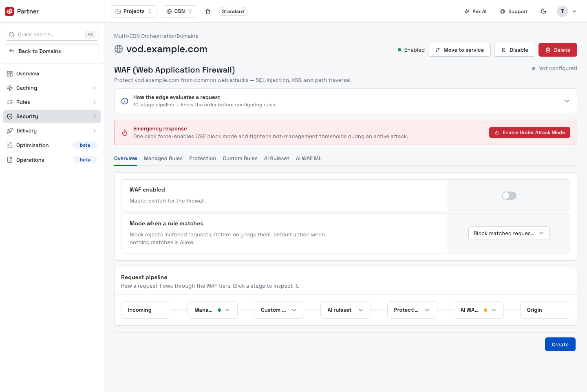This screenshot has height=392, width=587.
Task: Click the swap arrows icon on Move to service
Action: [x=438, y=50]
